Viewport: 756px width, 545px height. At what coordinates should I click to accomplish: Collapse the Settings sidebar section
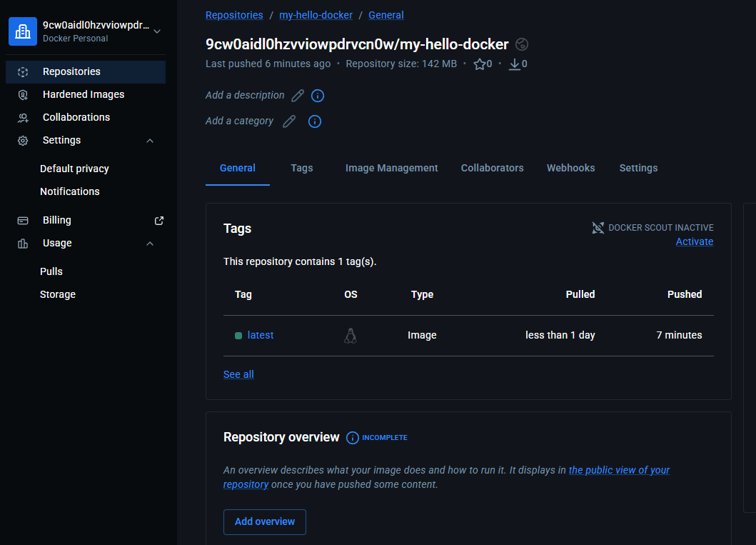click(x=150, y=141)
